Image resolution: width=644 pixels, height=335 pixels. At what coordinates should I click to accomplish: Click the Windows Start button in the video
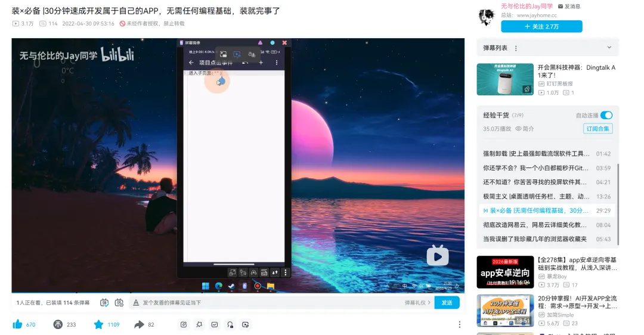(x=205, y=286)
